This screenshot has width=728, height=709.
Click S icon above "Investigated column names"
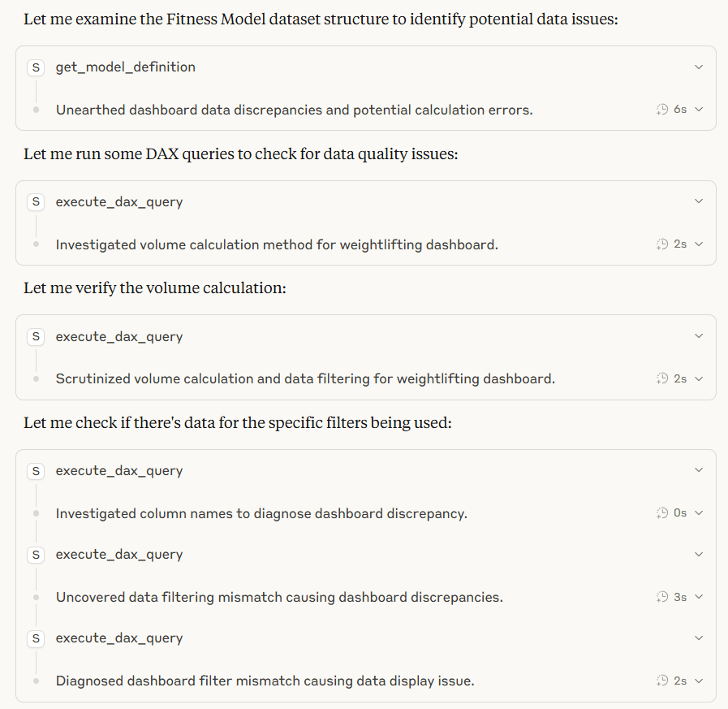pos(36,471)
